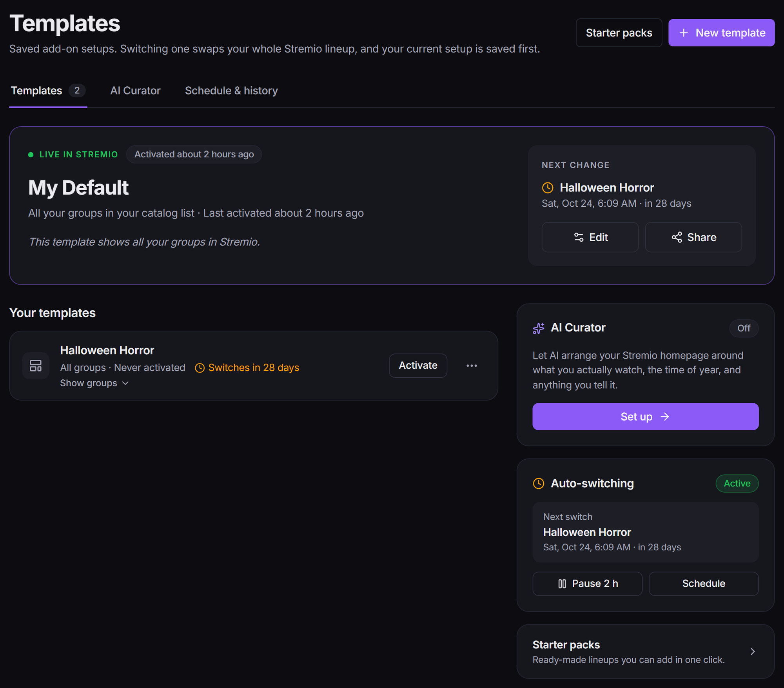This screenshot has width=784, height=688.
Task: Expand Show groups under Halloween Horror
Action: (x=94, y=383)
